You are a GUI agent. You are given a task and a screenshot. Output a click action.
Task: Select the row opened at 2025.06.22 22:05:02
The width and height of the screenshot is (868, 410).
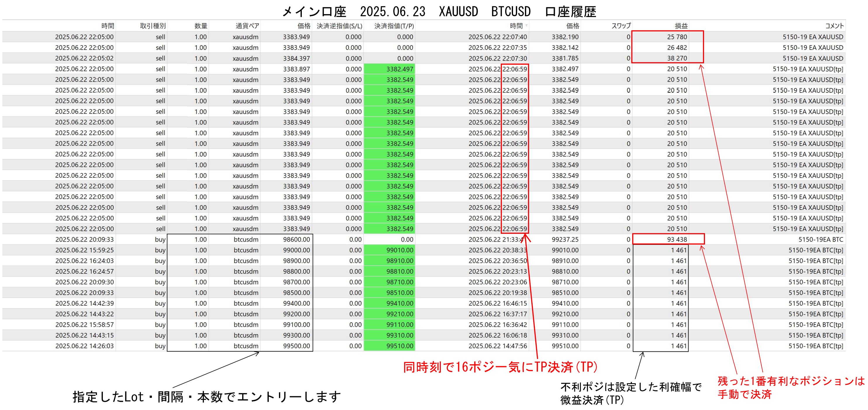click(84, 58)
